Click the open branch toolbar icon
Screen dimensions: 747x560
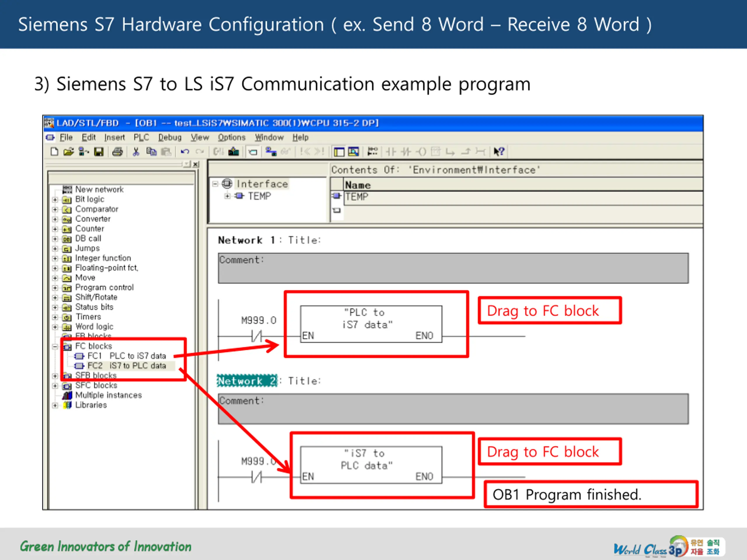click(451, 152)
